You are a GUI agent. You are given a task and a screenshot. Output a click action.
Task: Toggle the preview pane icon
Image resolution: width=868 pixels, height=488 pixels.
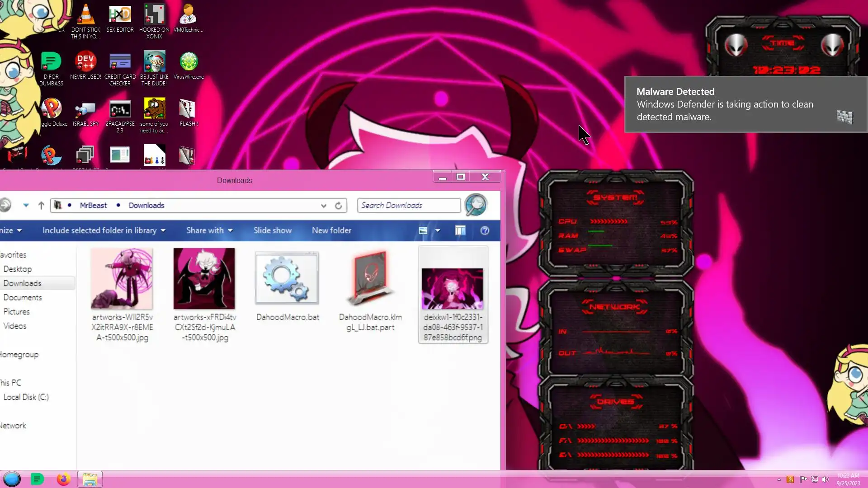(460, 230)
